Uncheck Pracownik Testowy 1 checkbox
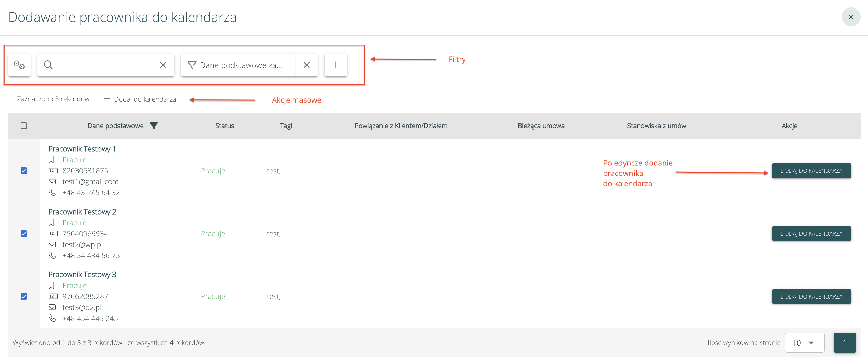This screenshot has height=364, width=868. tap(24, 170)
